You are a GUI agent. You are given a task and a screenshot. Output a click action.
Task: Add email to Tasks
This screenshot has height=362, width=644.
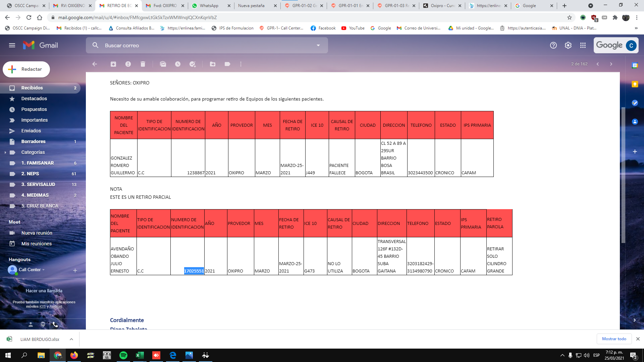(x=193, y=64)
